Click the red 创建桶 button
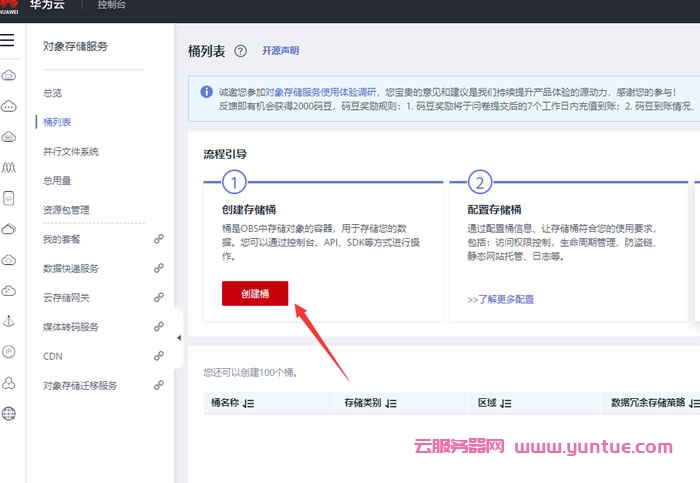 [x=255, y=294]
